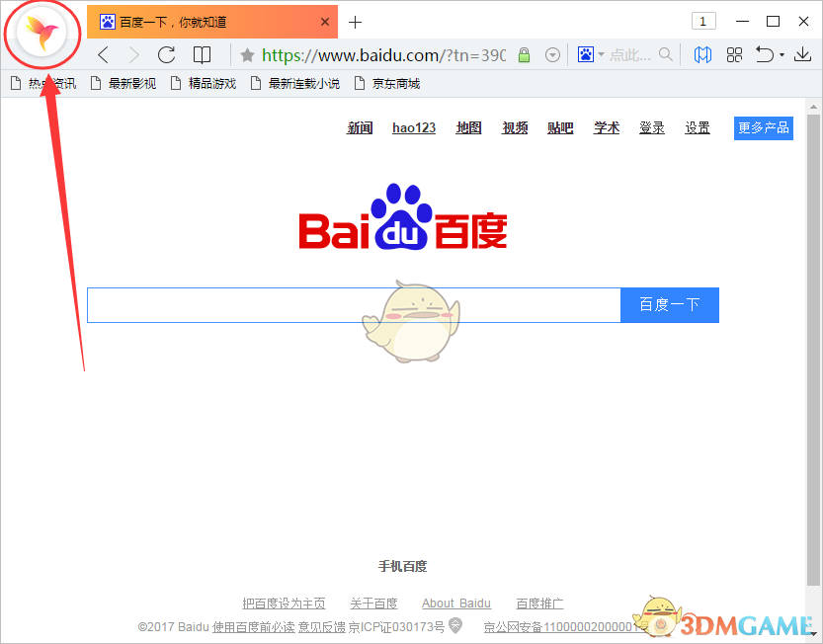The image size is (823, 644).
Task: Click the blue padlock icon in the address bar
Action: click(525, 54)
